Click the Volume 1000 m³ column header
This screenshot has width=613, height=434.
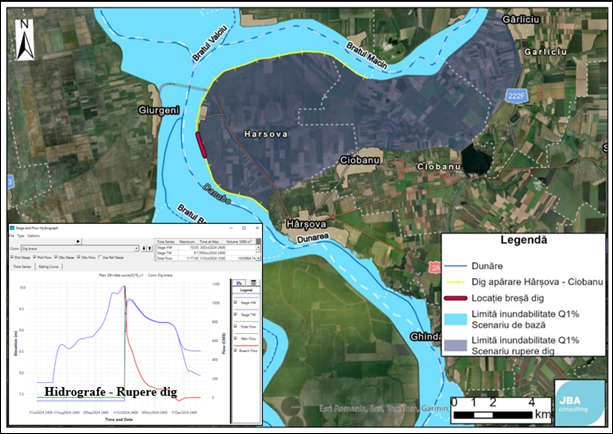(x=239, y=242)
